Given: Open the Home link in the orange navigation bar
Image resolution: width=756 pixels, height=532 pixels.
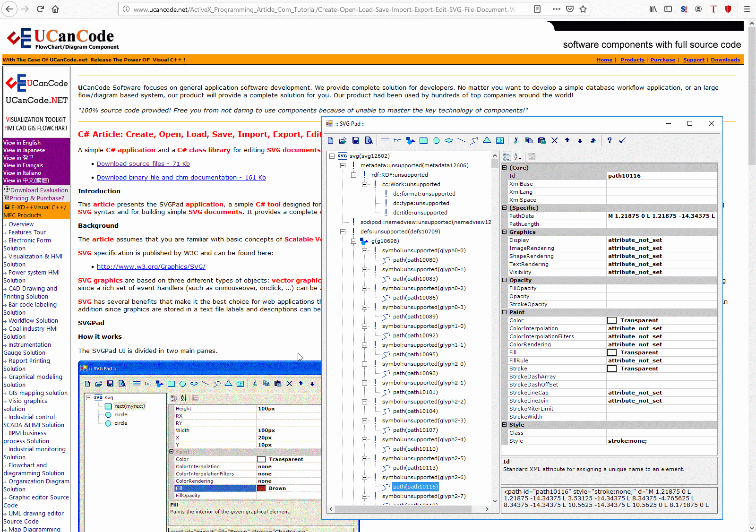Looking at the screenshot, I should 604,60.
